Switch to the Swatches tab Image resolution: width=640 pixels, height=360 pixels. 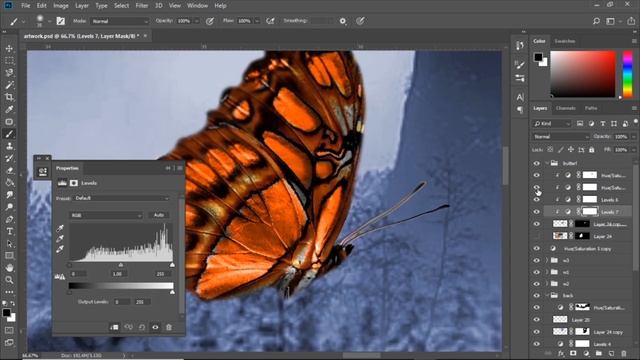tap(564, 41)
